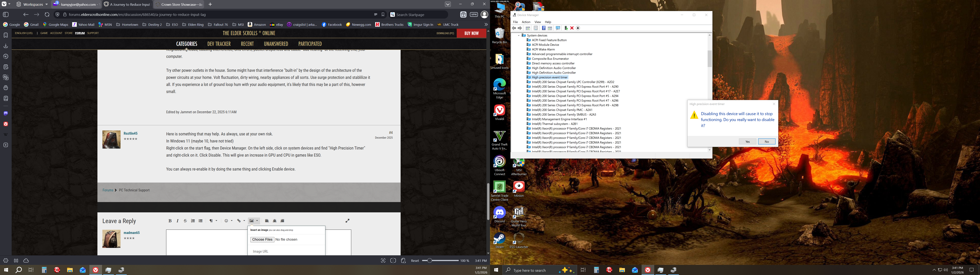The image size is (980, 275).
Task: Click Update device driver toolbar icon
Action: [x=566, y=28]
